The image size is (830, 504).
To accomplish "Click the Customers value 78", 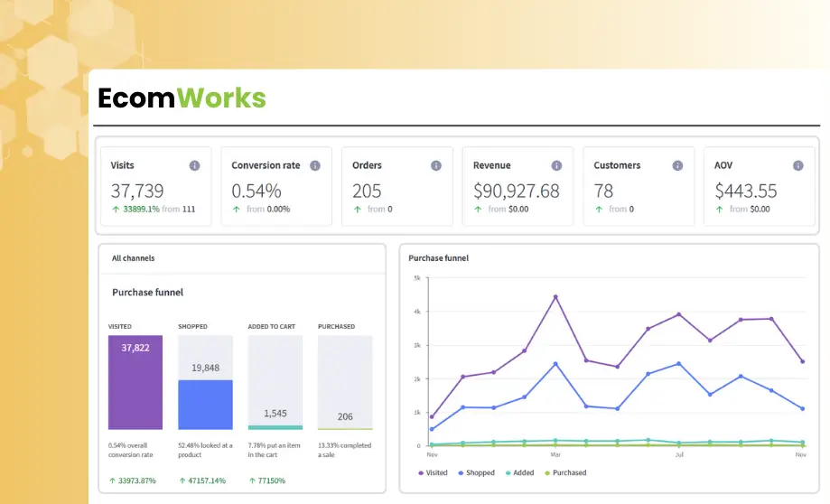I will click(x=603, y=191).
